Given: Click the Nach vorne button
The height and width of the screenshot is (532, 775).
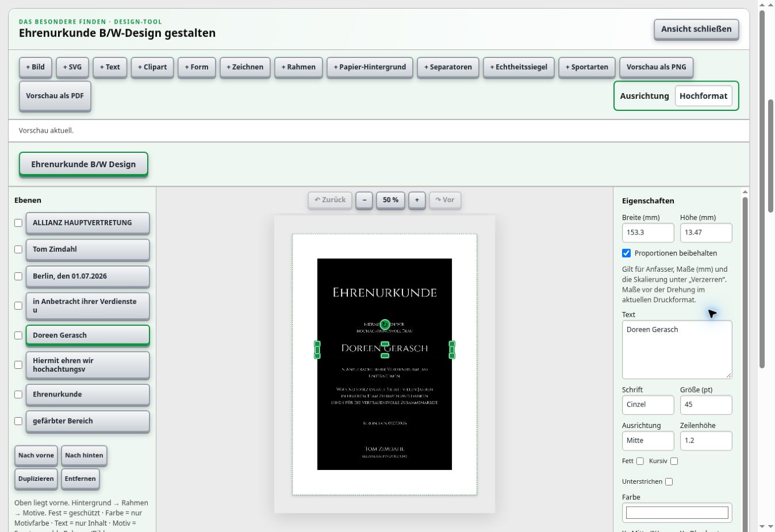Looking at the screenshot, I should 36,456.
